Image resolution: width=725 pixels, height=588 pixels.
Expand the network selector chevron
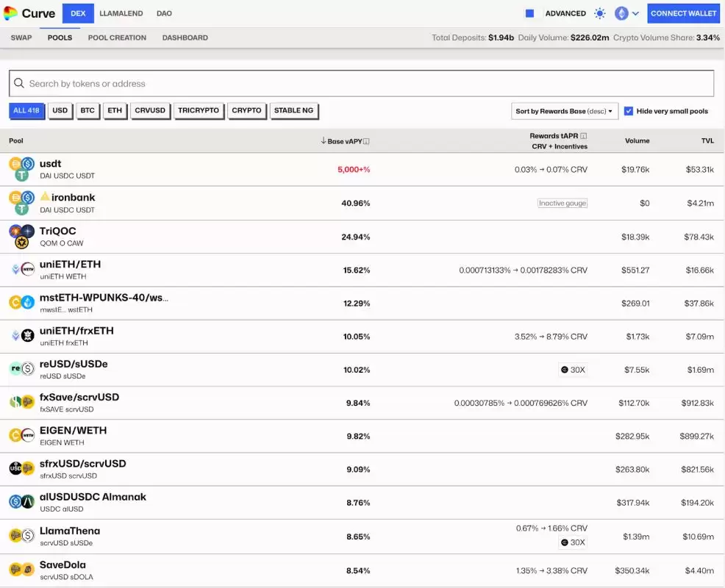click(x=635, y=13)
